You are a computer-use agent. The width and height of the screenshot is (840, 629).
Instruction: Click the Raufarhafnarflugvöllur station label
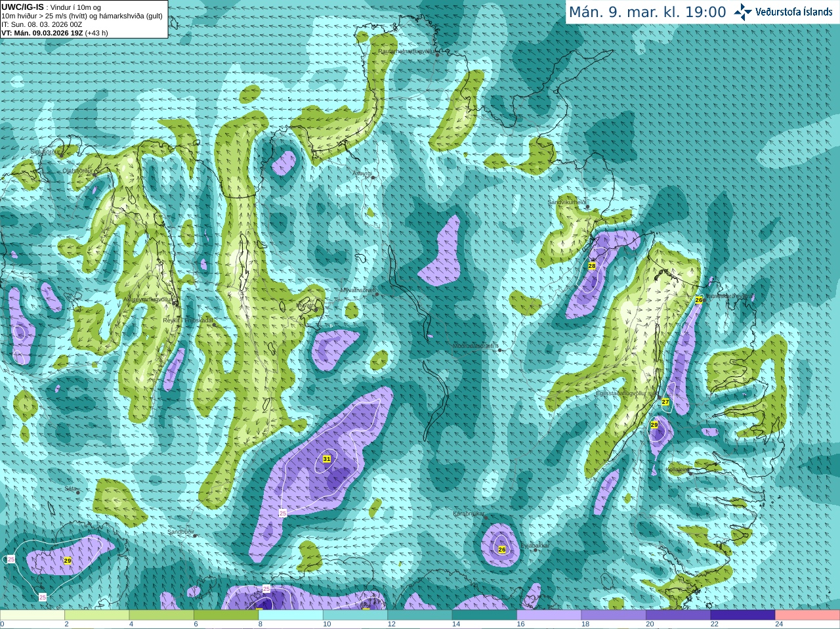(x=406, y=51)
